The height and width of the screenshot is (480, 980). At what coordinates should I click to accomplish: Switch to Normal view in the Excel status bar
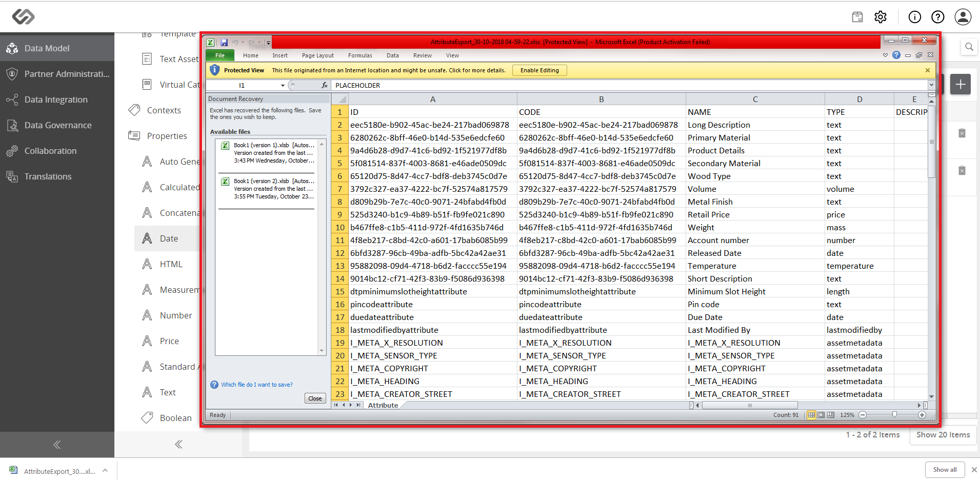click(x=811, y=415)
